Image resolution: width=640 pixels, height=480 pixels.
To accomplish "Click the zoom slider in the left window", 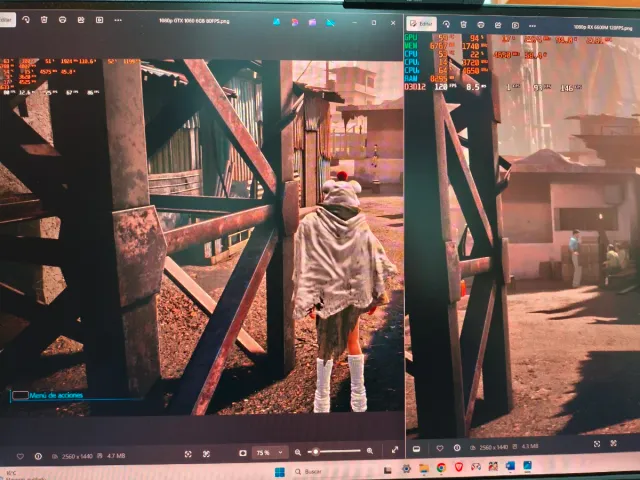I will tap(335, 451).
